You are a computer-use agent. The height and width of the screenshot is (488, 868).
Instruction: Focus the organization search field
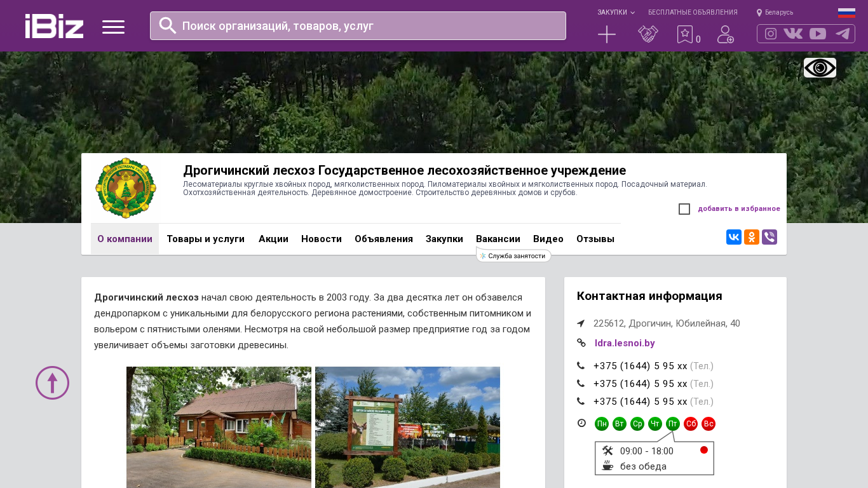(358, 25)
